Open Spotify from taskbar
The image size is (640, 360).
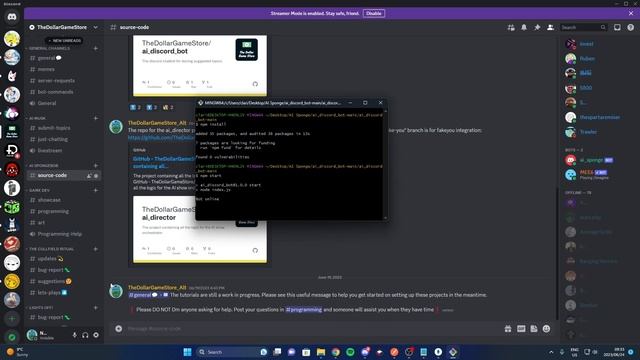point(350,352)
